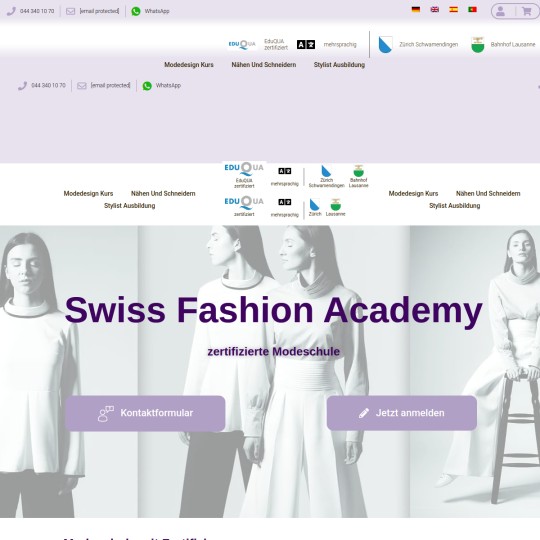This screenshot has width=540, height=540.
Task: Click the lower centered A2 mehrsprachig icon
Action: [x=285, y=202]
